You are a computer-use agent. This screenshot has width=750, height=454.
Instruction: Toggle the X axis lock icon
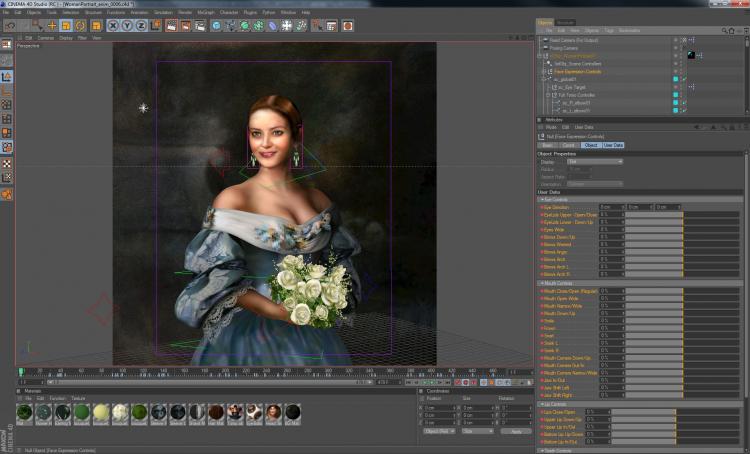pyautogui.click(x=113, y=25)
